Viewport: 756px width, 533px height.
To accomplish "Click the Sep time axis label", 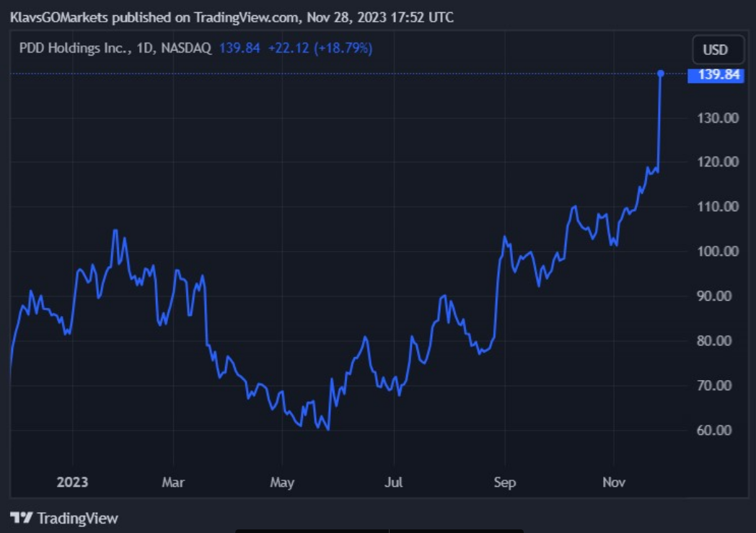I will pos(505,483).
